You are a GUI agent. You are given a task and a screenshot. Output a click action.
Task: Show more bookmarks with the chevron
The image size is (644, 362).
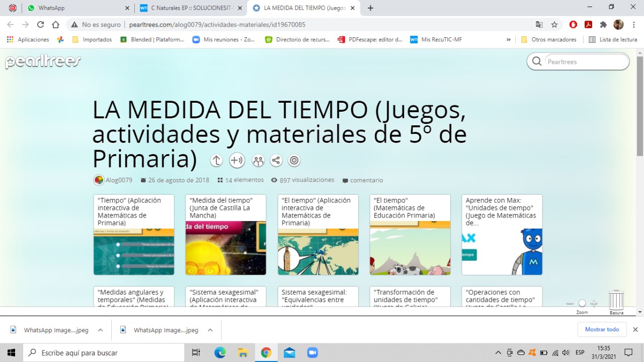point(509,40)
